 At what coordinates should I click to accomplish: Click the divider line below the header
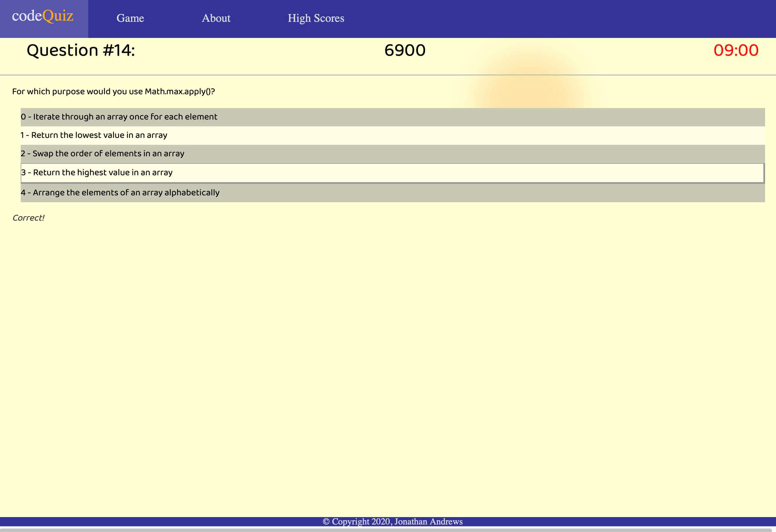coord(388,75)
